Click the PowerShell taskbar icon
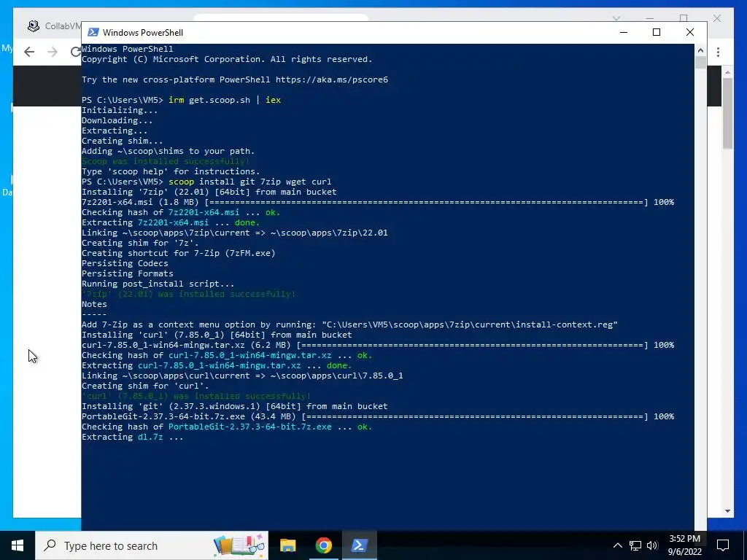The image size is (747, 560). tap(359, 545)
